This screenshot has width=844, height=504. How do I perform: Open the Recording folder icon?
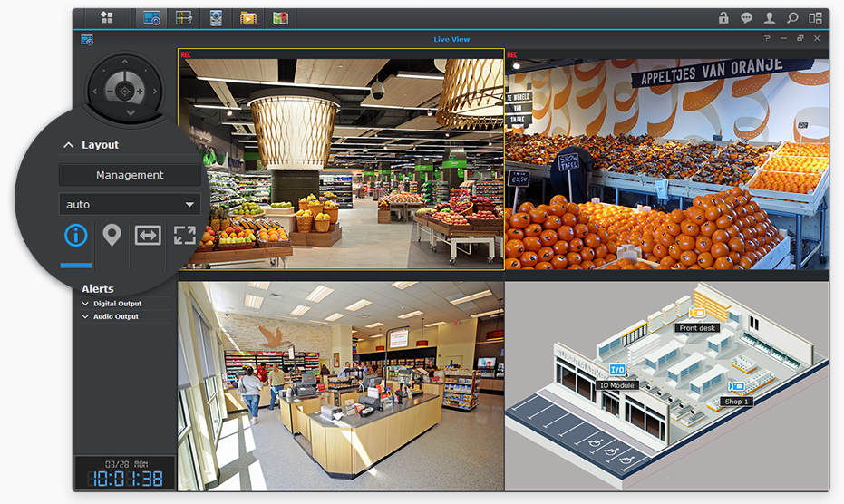tap(247, 17)
